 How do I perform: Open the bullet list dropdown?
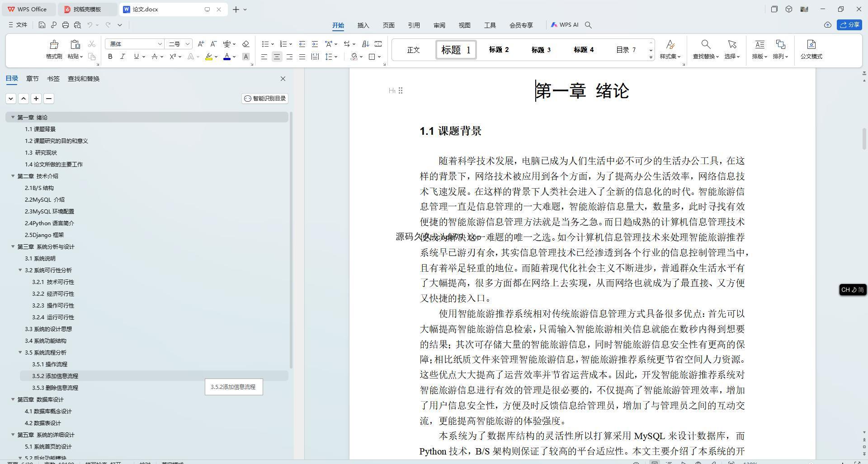[x=273, y=44]
